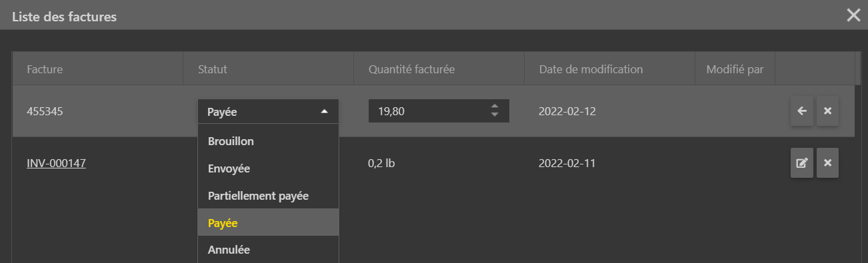Click the Modifié par column header
This screenshot has width=868, height=263.
pos(735,69)
